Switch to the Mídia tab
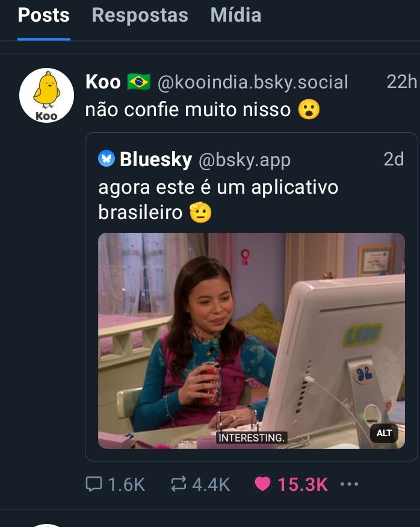Image resolution: width=420 pixels, height=527 pixels. click(x=236, y=15)
